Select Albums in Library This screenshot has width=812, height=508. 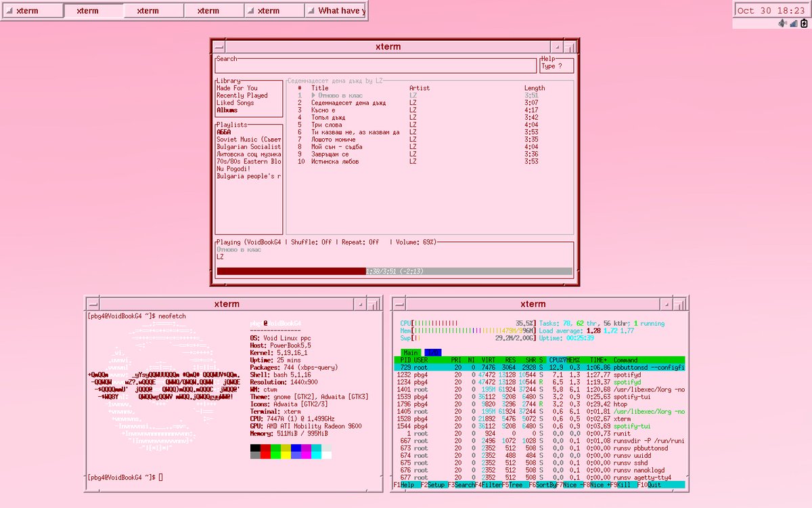tap(227, 110)
